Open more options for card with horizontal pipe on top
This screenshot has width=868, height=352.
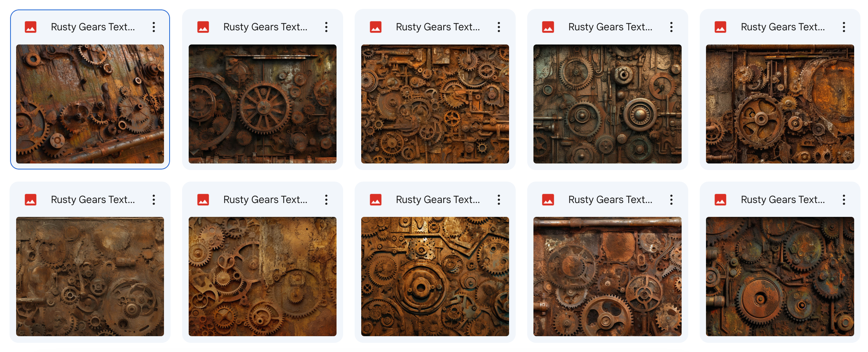click(x=671, y=200)
